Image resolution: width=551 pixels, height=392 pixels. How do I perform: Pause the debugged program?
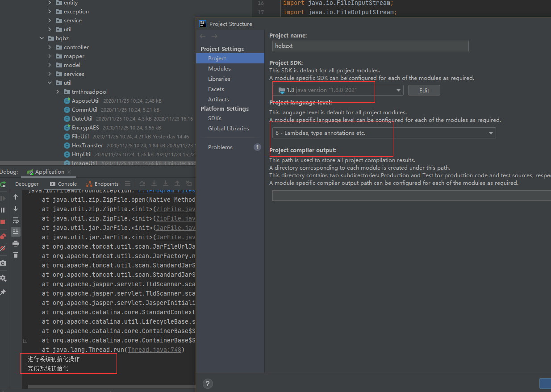click(3, 209)
